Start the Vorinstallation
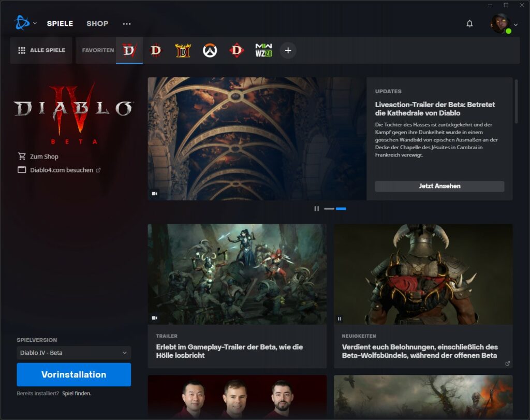 coord(73,374)
